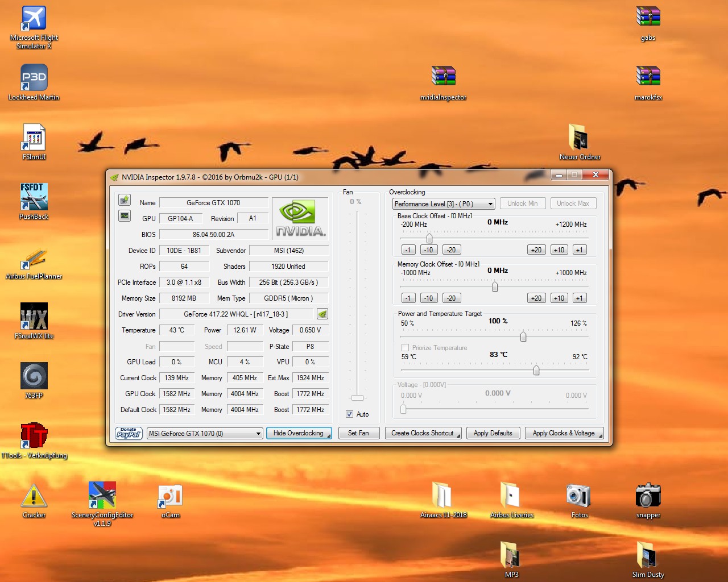Launch the SceneryConfigEditor desktop shortcut
This screenshot has height=582, width=728.
tap(102, 496)
